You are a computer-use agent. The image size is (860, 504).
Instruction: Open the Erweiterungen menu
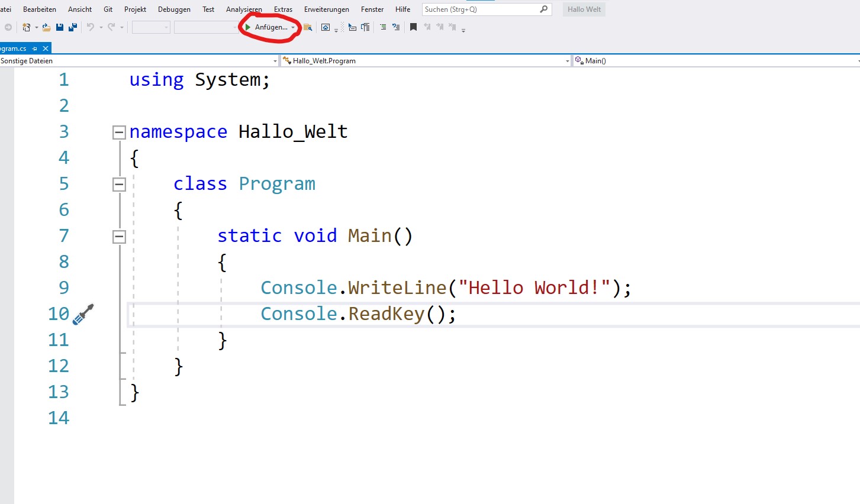[x=327, y=9]
